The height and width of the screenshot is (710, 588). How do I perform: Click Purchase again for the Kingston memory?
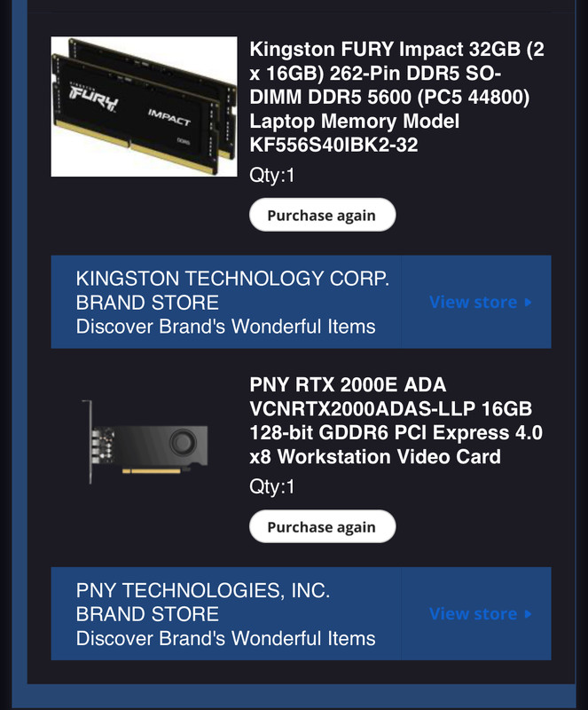322,215
